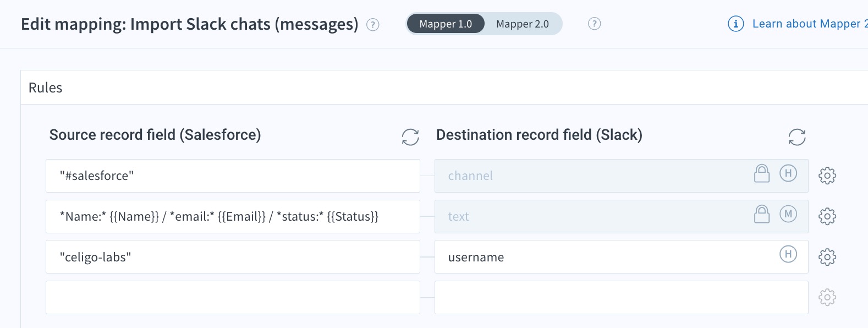
Task: Switch to Mapper 2.0
Action: point(523,24)
